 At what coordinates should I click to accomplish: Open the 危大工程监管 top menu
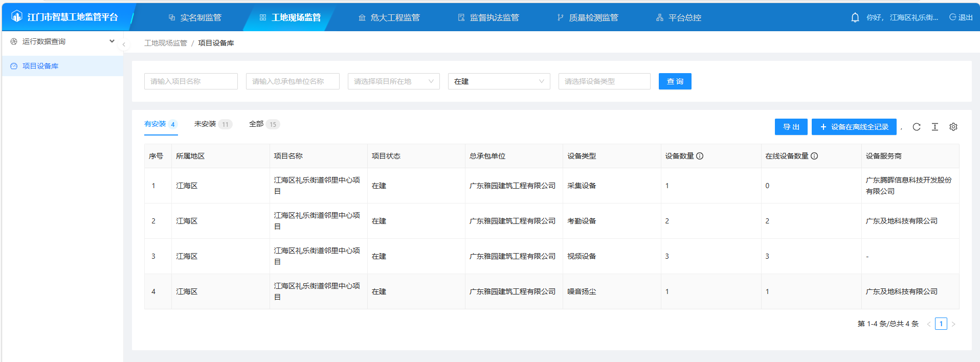pos(389,17)
